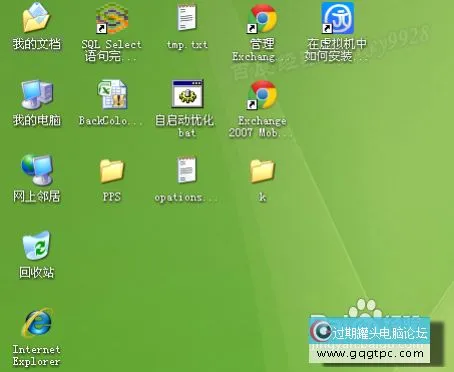Click the 我的文档 label text

(x=37, y=44)
